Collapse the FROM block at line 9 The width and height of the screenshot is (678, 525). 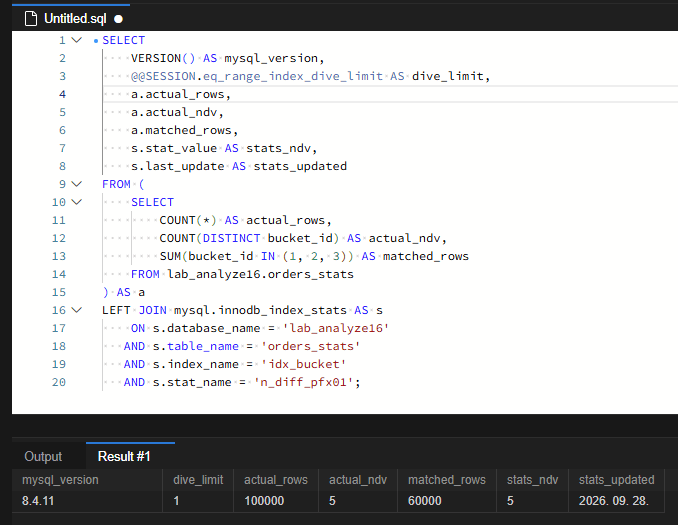[77, 184]
